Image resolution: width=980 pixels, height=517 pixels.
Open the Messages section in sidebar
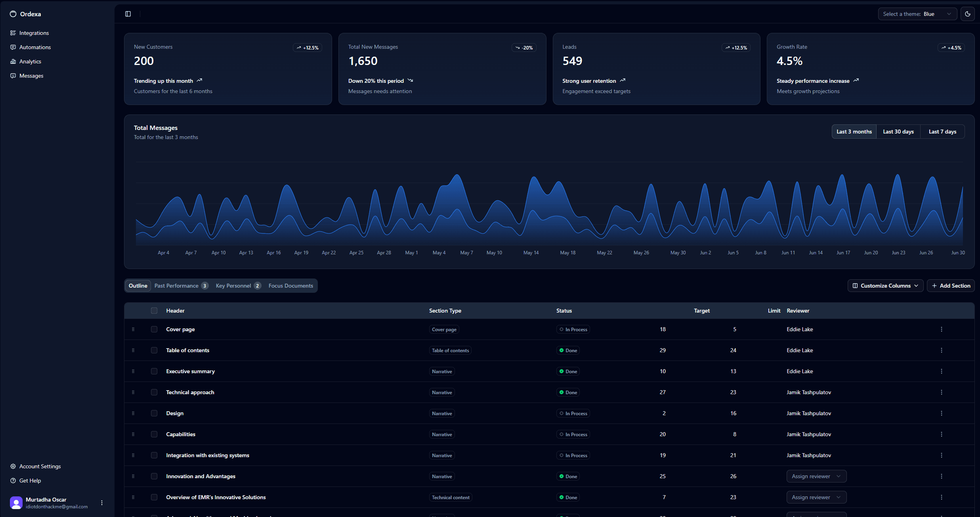point(31,76)
